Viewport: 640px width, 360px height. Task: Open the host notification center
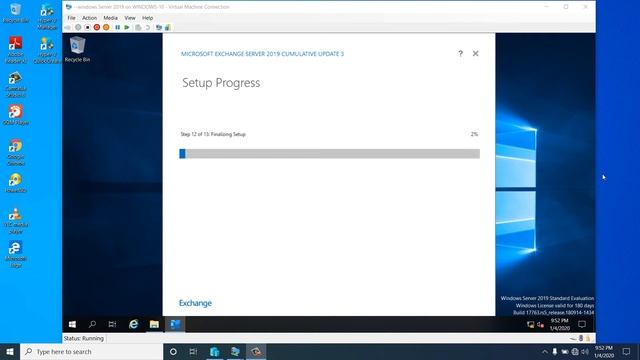627,351
